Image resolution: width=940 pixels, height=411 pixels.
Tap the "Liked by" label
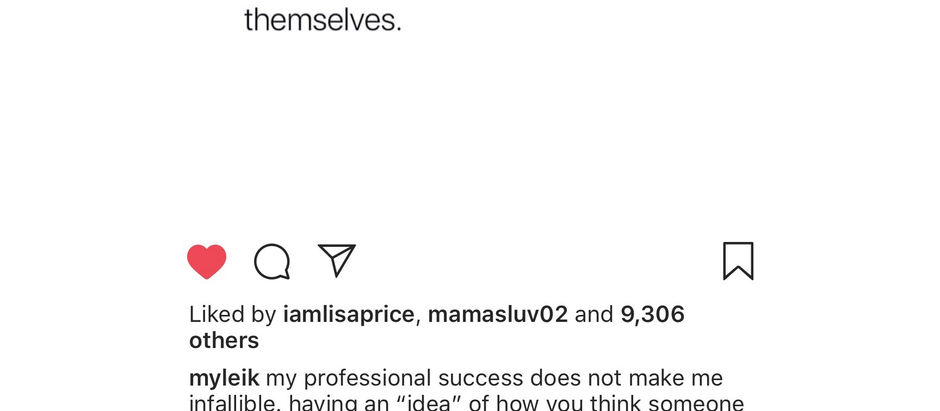pos(232,314)
